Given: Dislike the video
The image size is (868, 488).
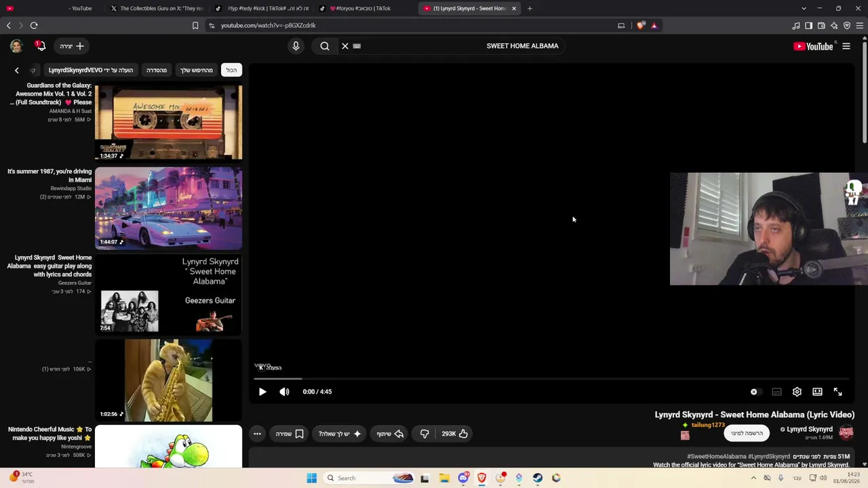Looking at the screenshot, I should 425,434.
